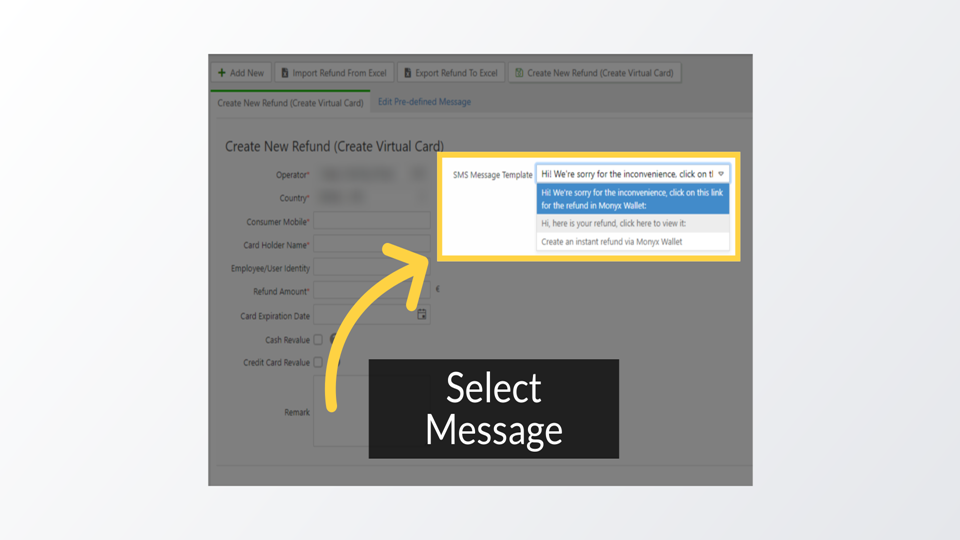Click the plus icon on Add New
960x540 pixels.
click(x=222, y=73)
